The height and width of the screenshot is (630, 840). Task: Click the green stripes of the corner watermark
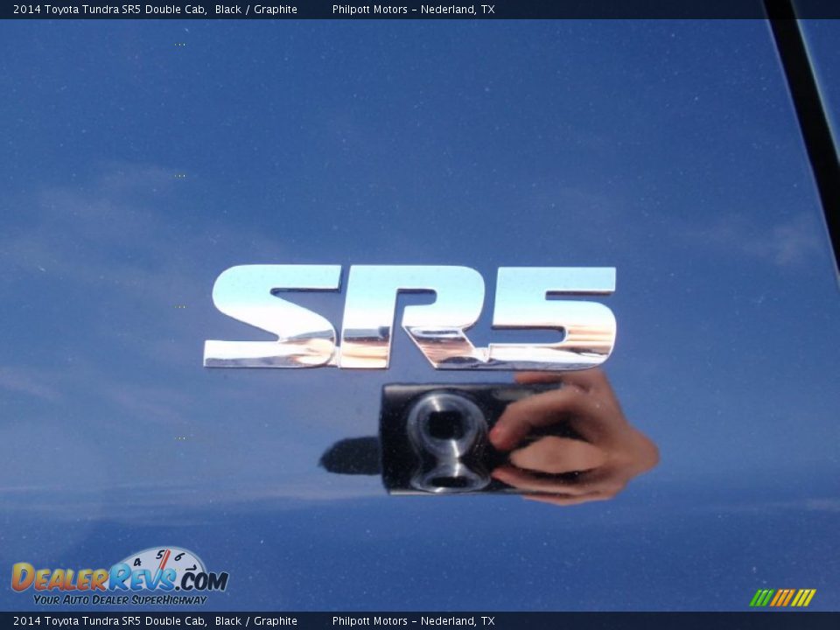[x=760, y=598]
